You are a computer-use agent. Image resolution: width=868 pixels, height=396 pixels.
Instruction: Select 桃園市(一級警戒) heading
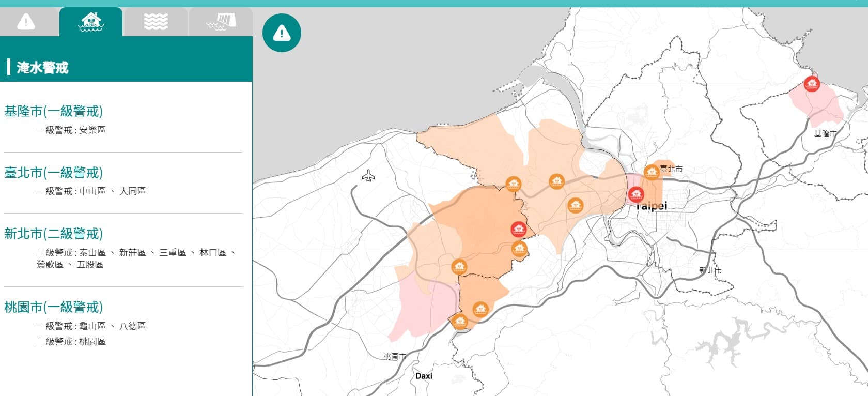click(54, 307)
